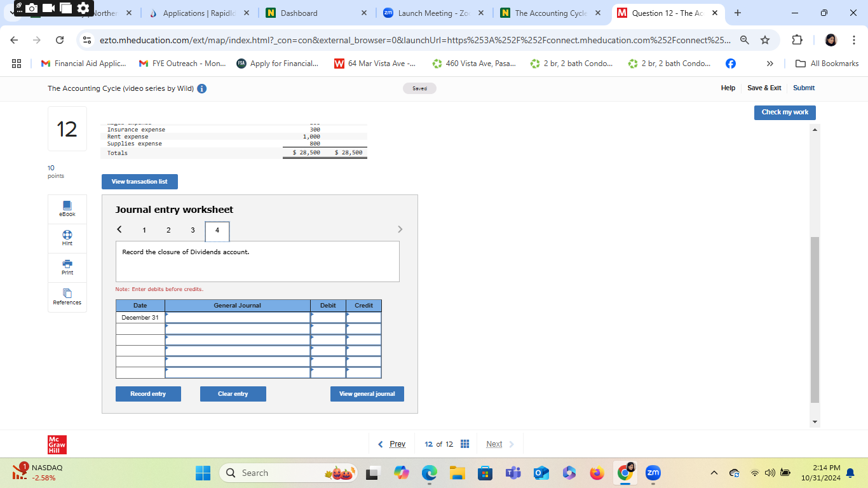Viewport: 868px width, 488px height.
Task: Open Zoom from the taskbar
Action: (x=653, y=473)
